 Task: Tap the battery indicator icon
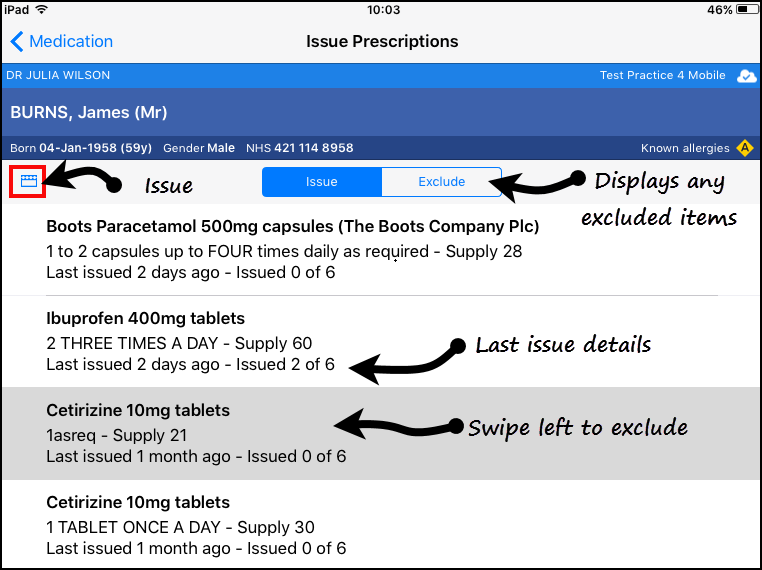point(746,9)
